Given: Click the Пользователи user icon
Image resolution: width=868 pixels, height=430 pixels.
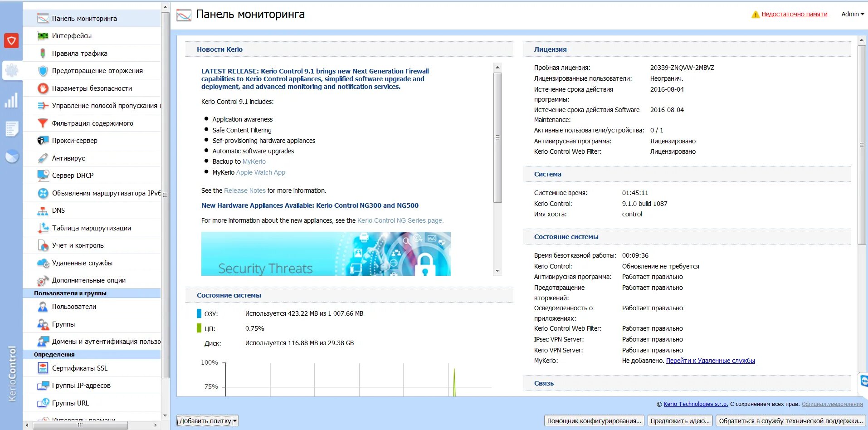Looking at the screenshot, I should pyautogui.click(x=43, y=307).
